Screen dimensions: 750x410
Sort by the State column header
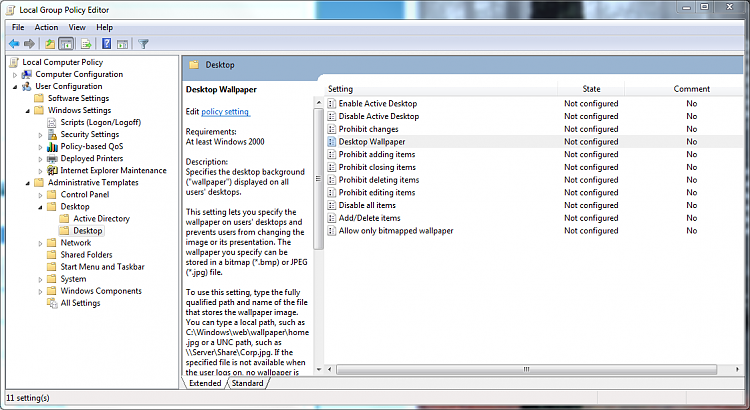click(x=591, y=89)
